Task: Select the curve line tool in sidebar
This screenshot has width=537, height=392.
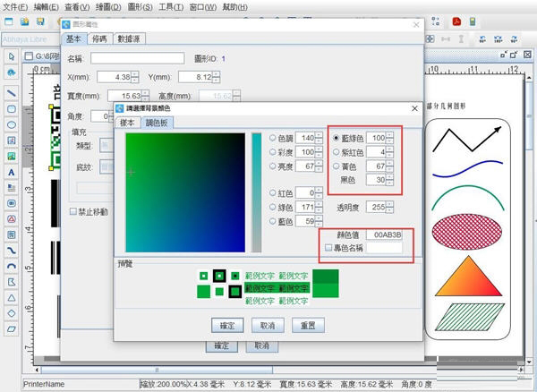Action: click(12, 249)
